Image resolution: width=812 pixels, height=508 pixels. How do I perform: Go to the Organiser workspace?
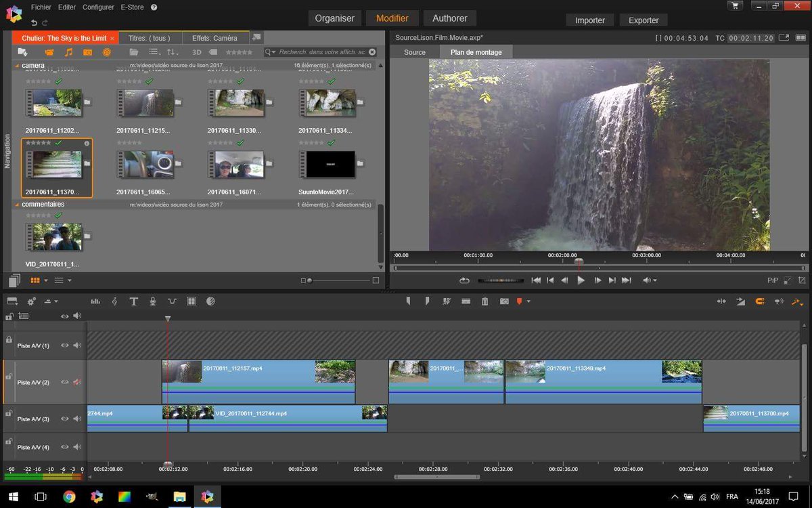(x=334, y=18)
